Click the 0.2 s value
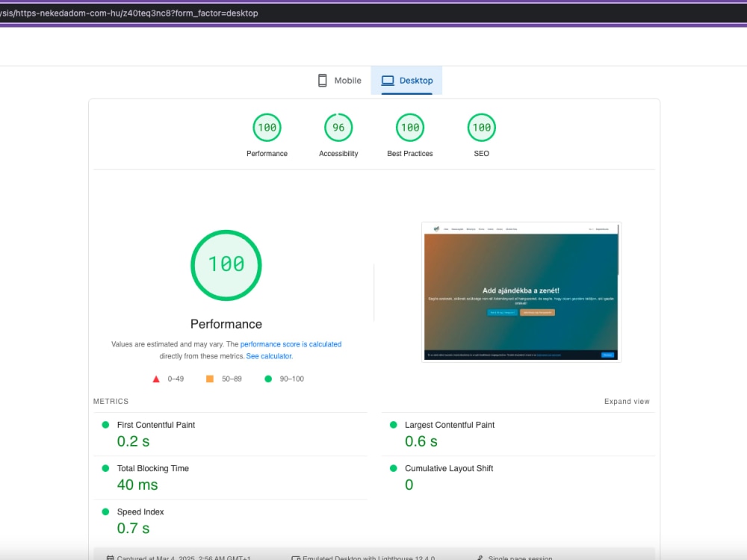The height and width of the screenshot is (560, 747). 134,441
